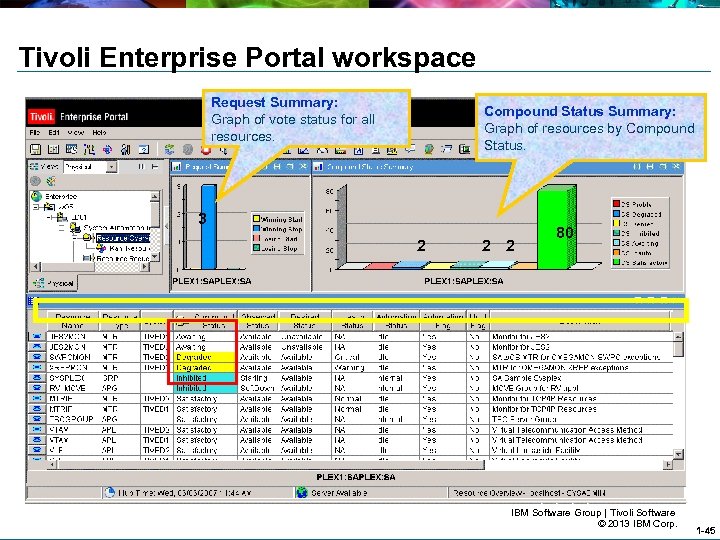Click the link icon on the TECGROUP row
Screen dimensions: 720x540
pyautogui.click(x=37, y=419)
